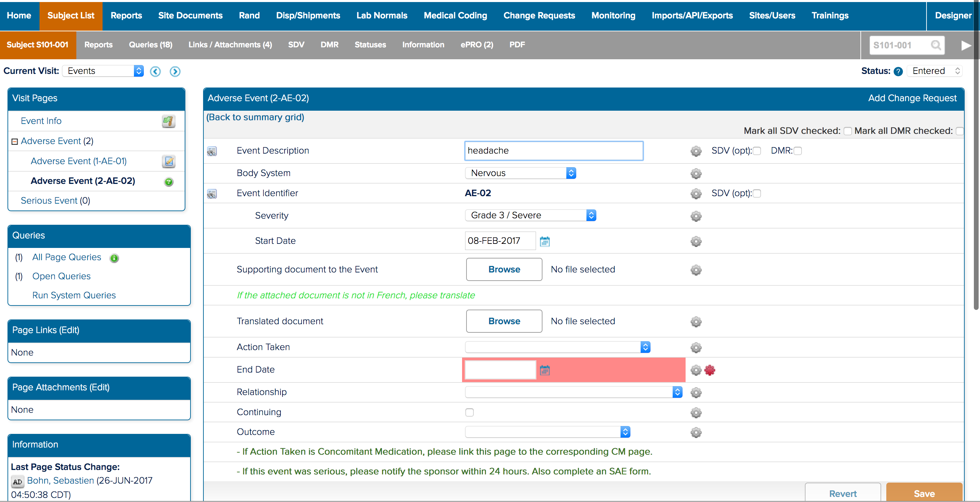Viewport: 980px width, 502px height.
Task: Click the Save button
Action: coord(924,493)
